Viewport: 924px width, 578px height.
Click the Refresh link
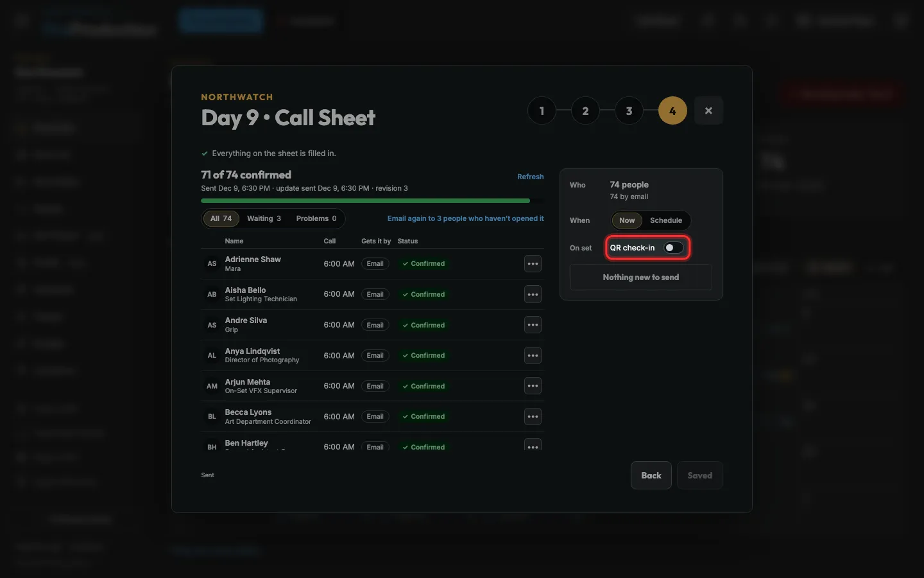point(531,177)
